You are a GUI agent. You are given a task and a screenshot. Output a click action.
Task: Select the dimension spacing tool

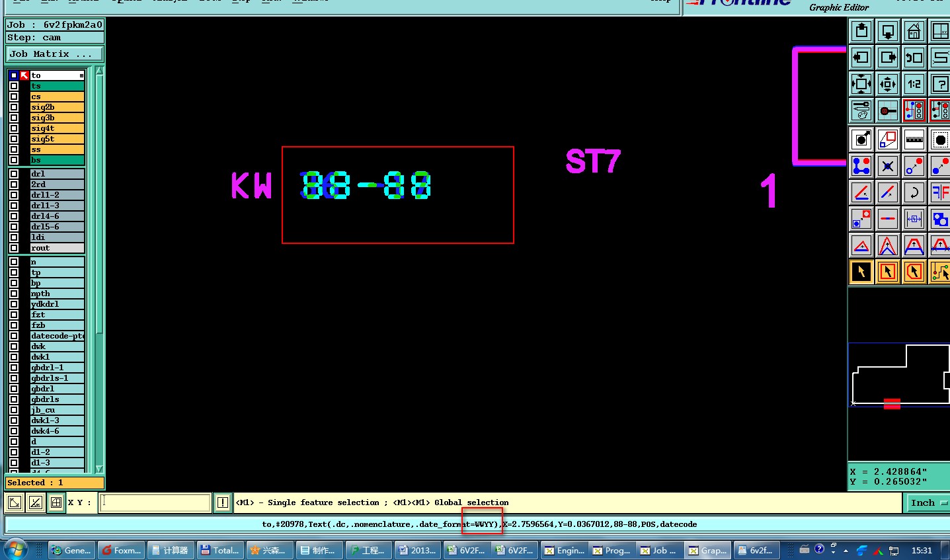pyautogui.click(x=914, y=219)
